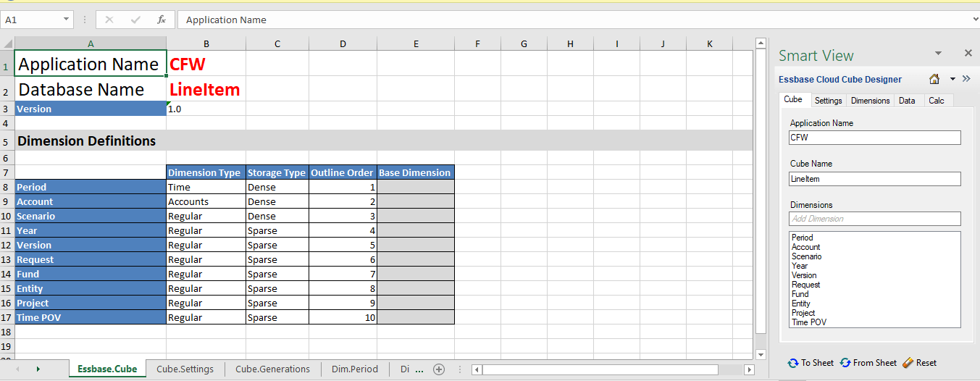
Task: Click the Cancel X icon in formula bar
Action: [109, 20]
